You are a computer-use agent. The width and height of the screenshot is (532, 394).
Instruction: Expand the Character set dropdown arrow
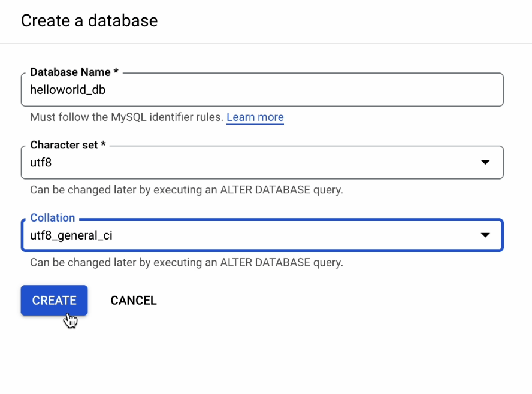[x=485, y=162]
